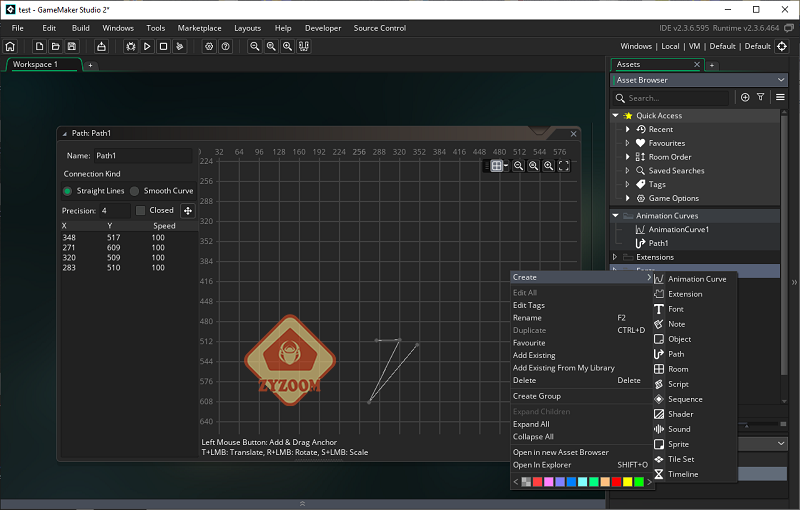Create a new project from toolbar
The height and width of the screenshot is (510, 800).
point(39,46)
